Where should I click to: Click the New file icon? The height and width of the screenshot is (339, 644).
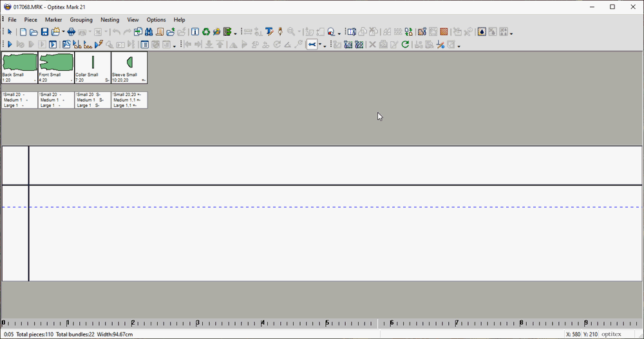click(x=23, y=32)
